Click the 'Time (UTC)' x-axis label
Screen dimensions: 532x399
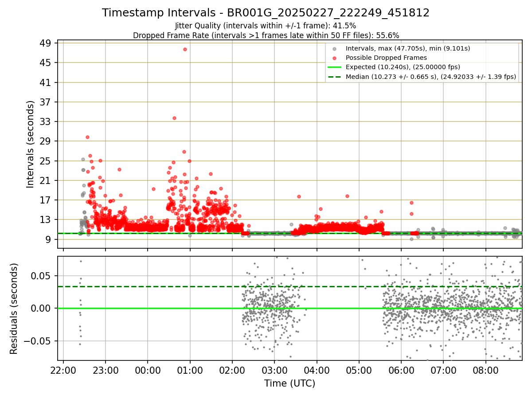point(290,383)
